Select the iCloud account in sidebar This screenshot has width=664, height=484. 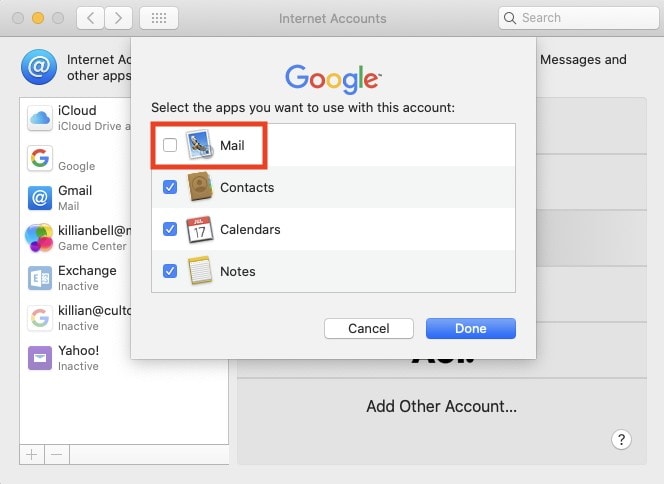[75, 118]
